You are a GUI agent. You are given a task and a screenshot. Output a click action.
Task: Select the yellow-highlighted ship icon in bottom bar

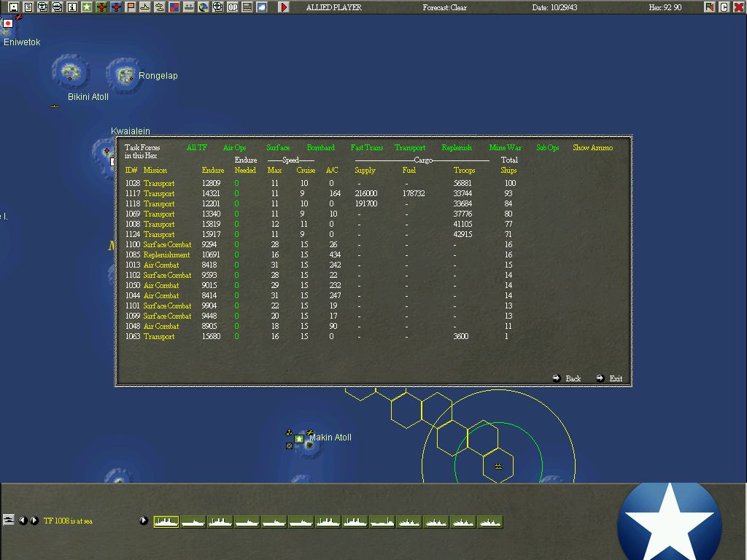point(166,522)
